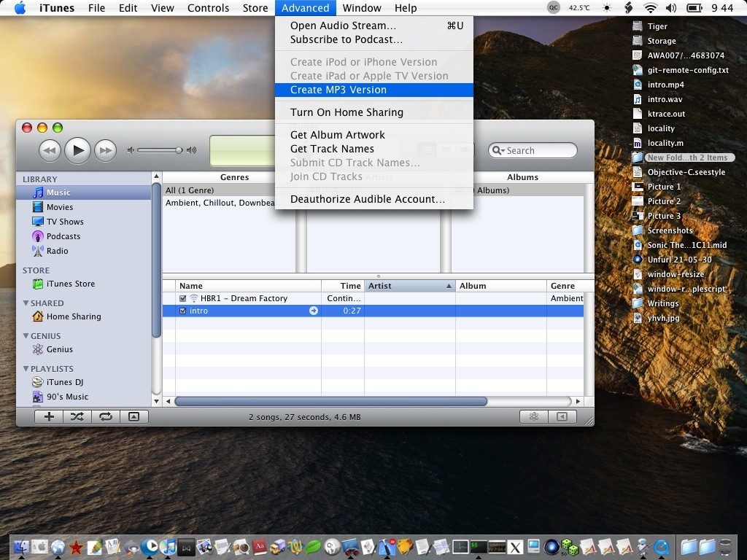Show artwork viewer button at bottom
747x560 pixels.
[134, 417]
